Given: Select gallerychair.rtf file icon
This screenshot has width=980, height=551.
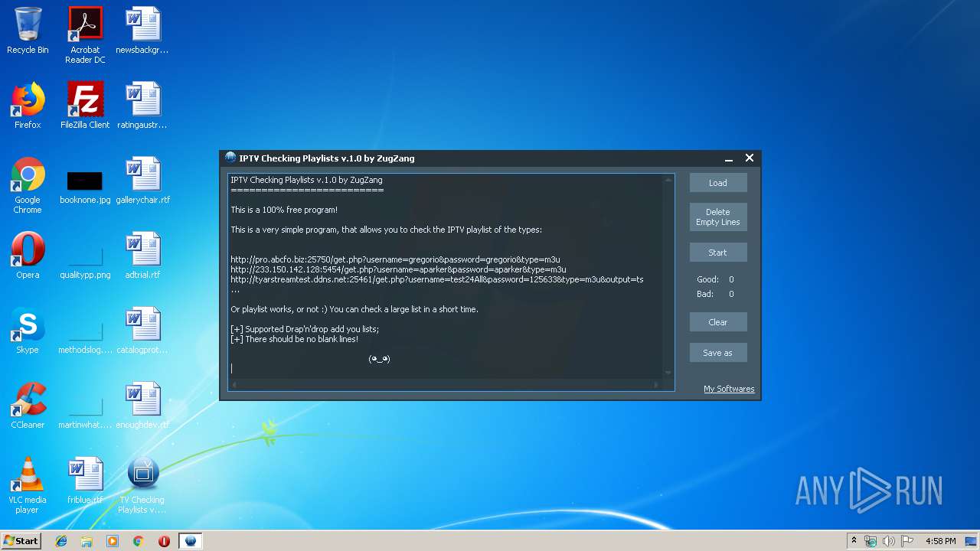Looking at the screenshot, I should pyautogui.click(x=142, y=181).
